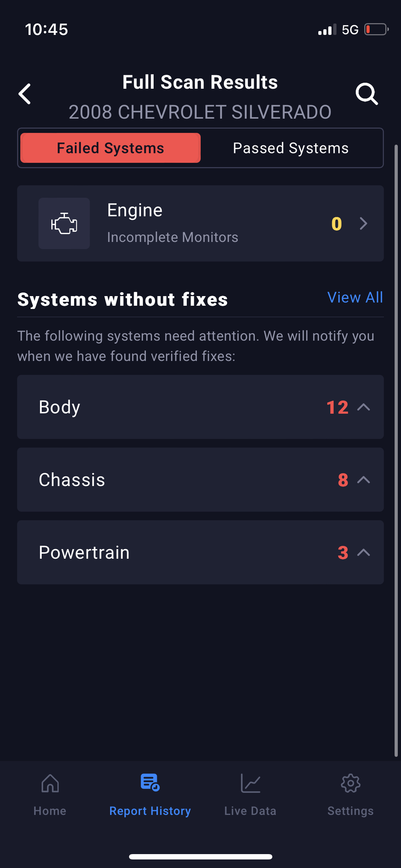Open Report History icon in bottom bar

(150, 782)
